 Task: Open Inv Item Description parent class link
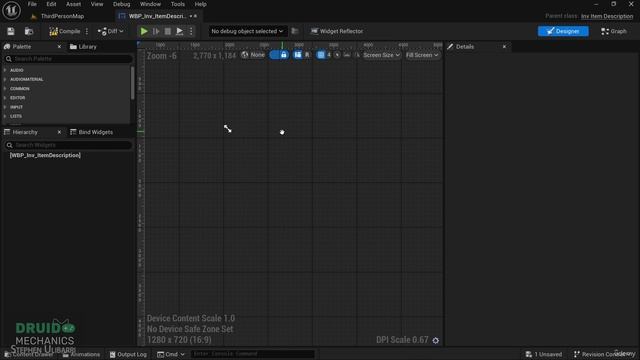[x=607, y=16]
